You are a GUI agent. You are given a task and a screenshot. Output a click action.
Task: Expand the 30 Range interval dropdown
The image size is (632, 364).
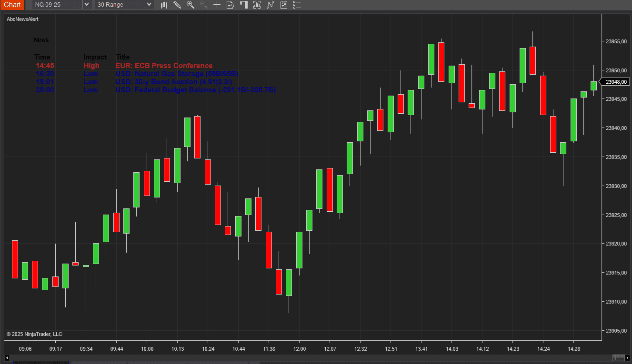149,5
